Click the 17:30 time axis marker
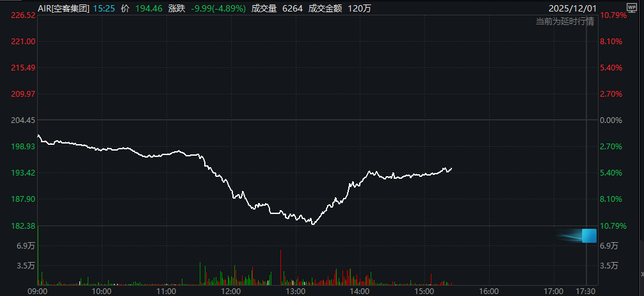Viewport: 644px width, 296px height. click(586, 291)
